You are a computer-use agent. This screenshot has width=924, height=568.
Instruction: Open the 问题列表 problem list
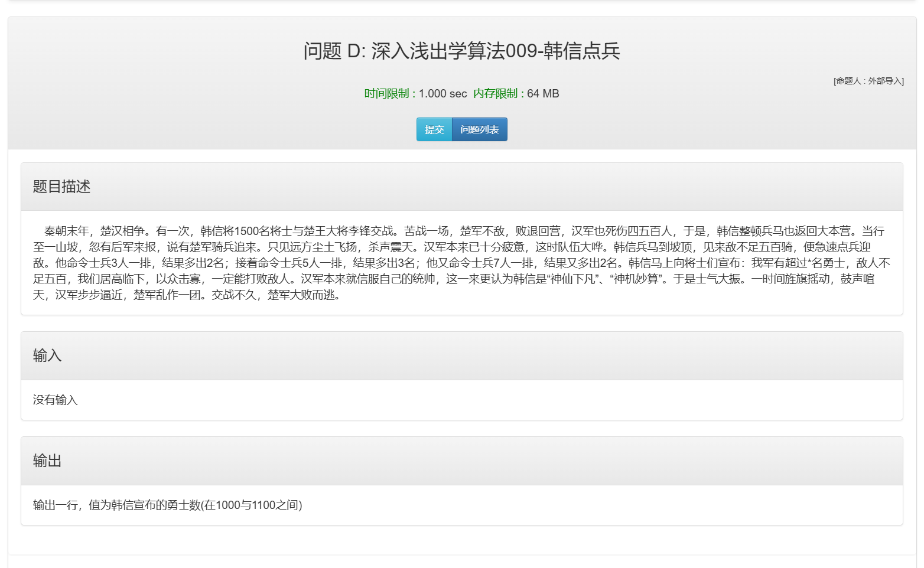(479, 129)
